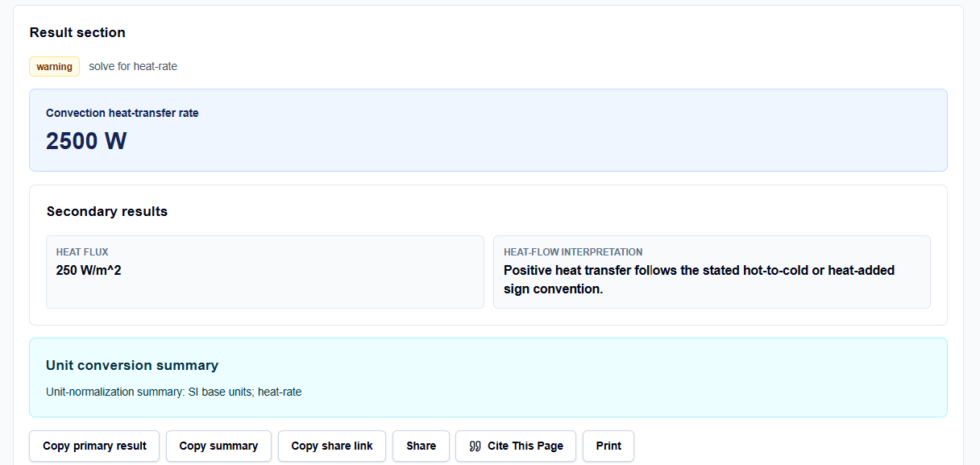Image resolution: width=980 pixels, height=465 pixels.
Task: Click Cite This Page button
Action: point(516,446)
